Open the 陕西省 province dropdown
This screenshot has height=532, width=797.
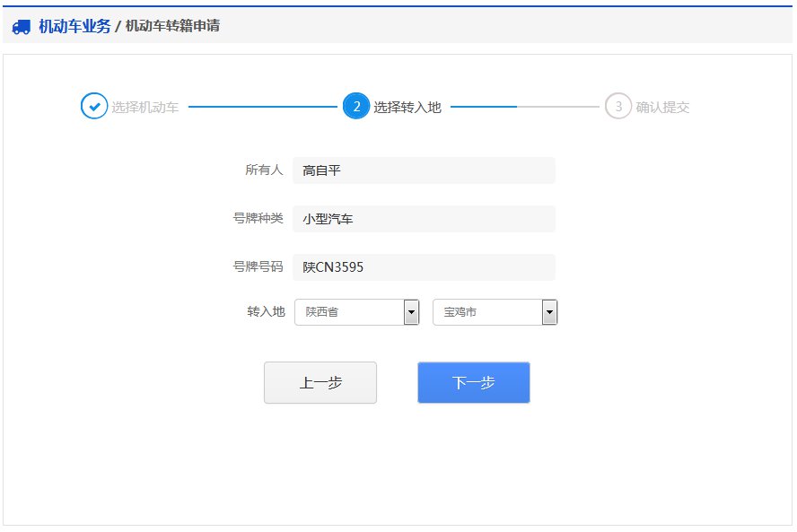click(x=349, y=312)
